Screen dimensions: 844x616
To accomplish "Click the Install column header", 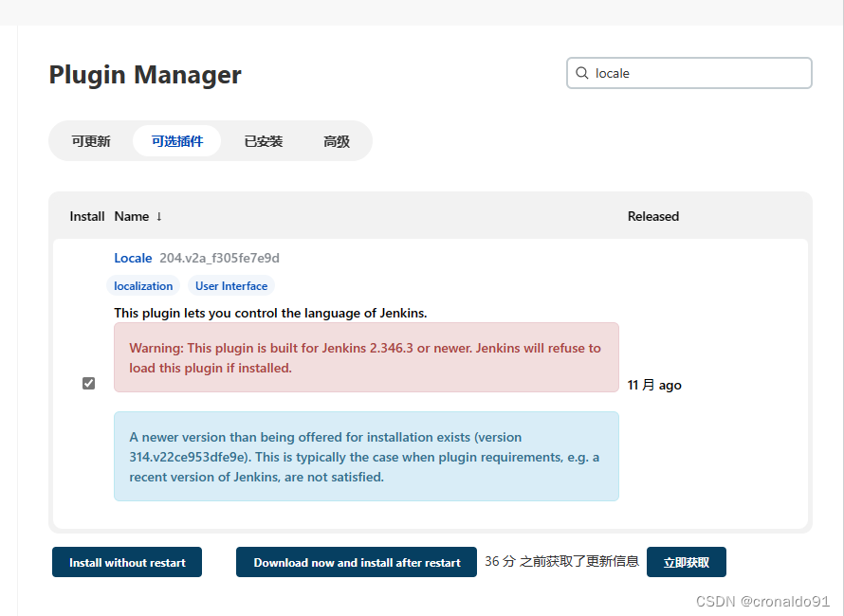I will click(86, 216).
